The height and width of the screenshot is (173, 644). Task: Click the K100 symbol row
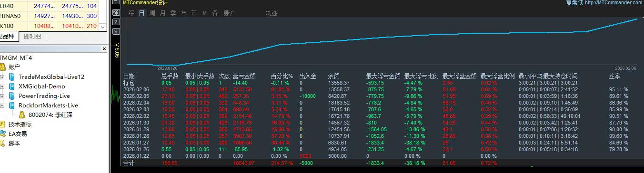50,26
